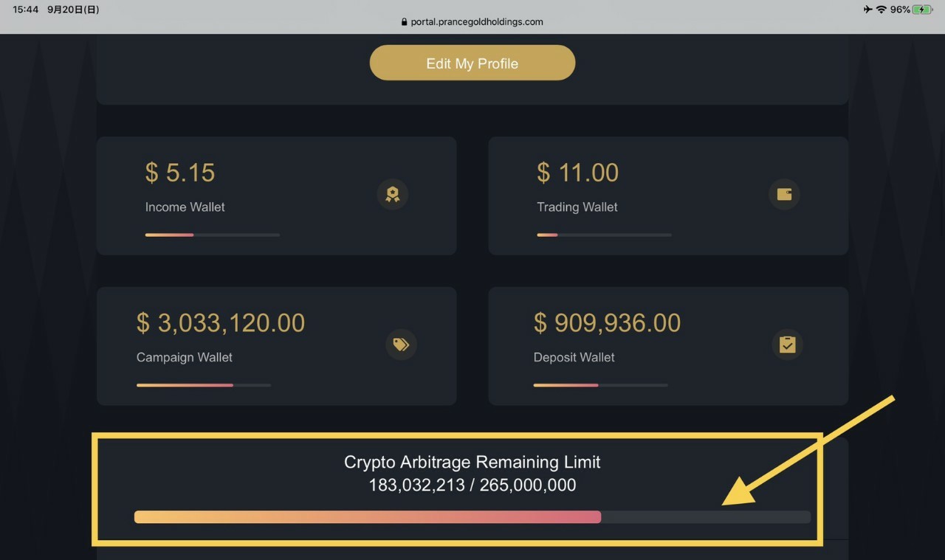The height and width of the screenshot is (560, 945).
Task: Click the Income Wallet progress bar
Action: pos(213,235)
